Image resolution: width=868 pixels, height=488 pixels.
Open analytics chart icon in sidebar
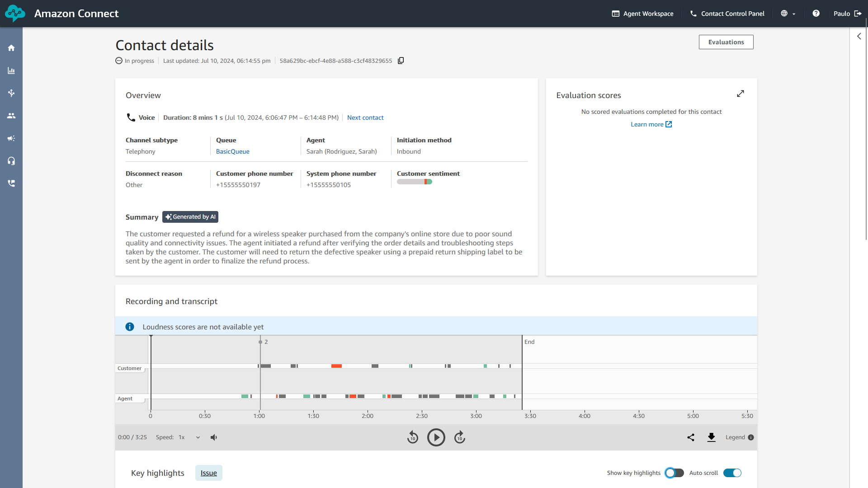point(11,70)
